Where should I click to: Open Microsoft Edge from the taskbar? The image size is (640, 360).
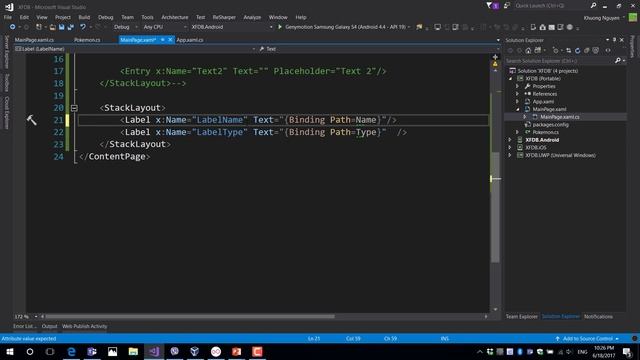point(71,351)
